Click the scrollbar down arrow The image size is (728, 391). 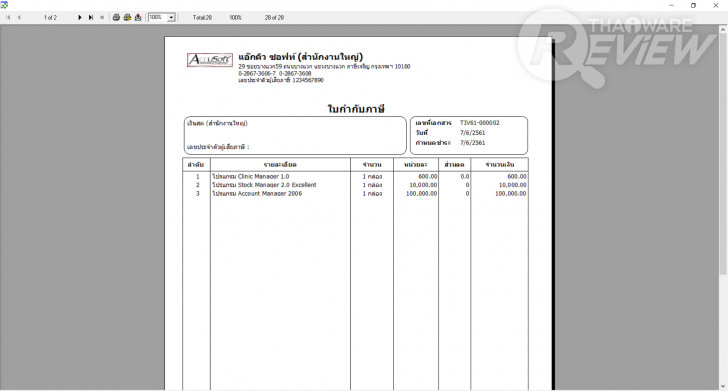(723, 386)
